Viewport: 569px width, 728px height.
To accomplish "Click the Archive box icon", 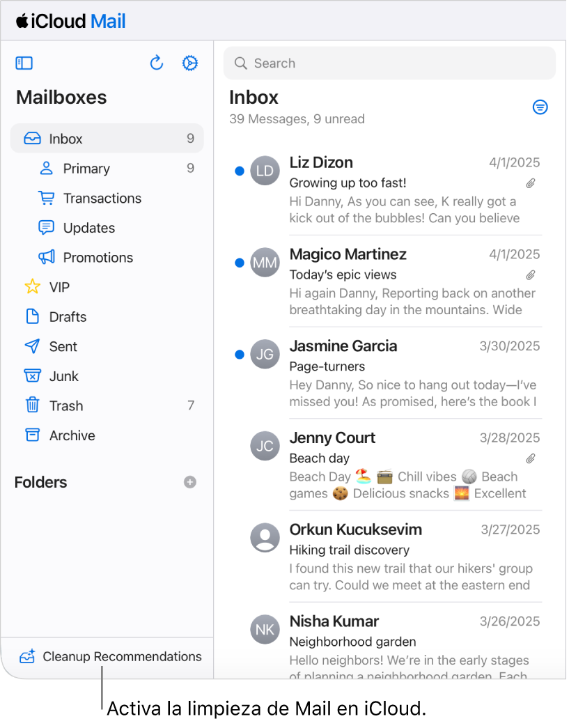I will (33, 435).
